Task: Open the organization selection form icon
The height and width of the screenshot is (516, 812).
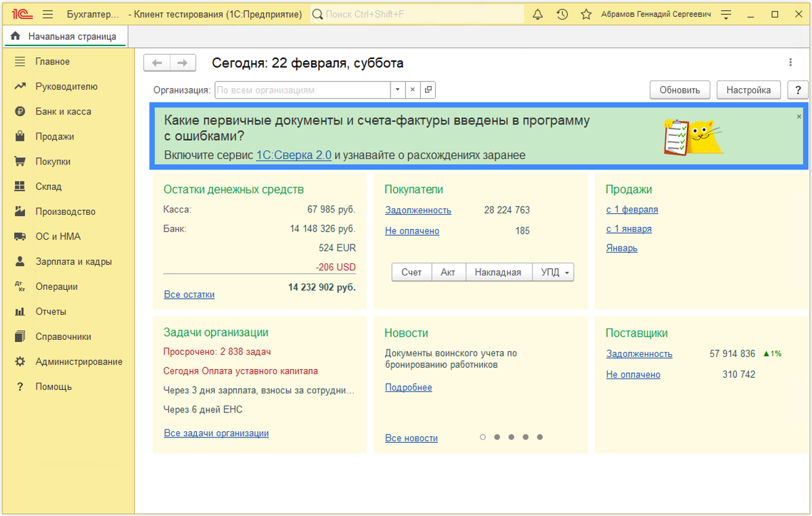Action: (428, 90)
